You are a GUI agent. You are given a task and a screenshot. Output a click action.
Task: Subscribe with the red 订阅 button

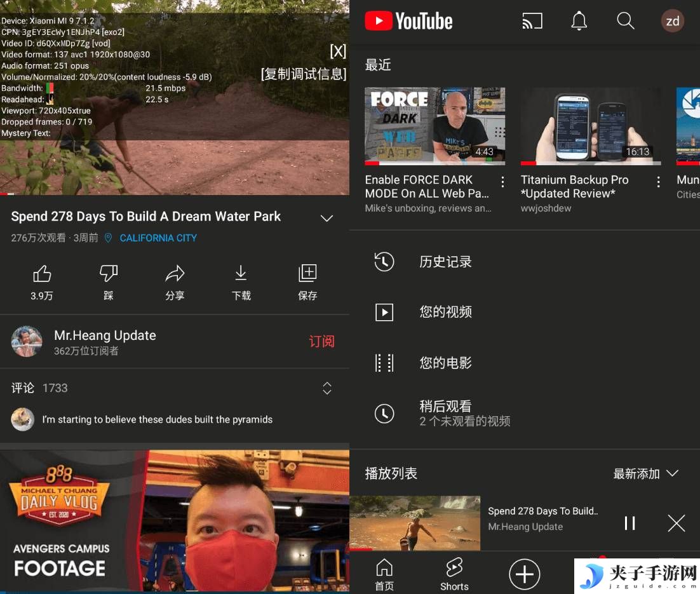coord(321,342)
